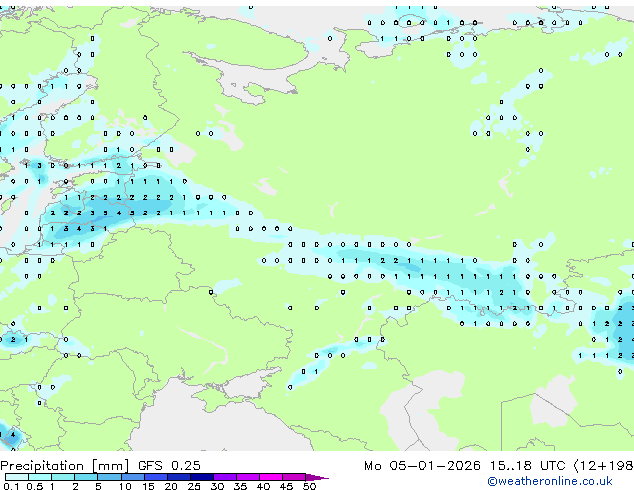This screenshot has height=490, width=634.
Task: Click the 'Mo 05-01-2026' date text
Action: tap(422, 466)
